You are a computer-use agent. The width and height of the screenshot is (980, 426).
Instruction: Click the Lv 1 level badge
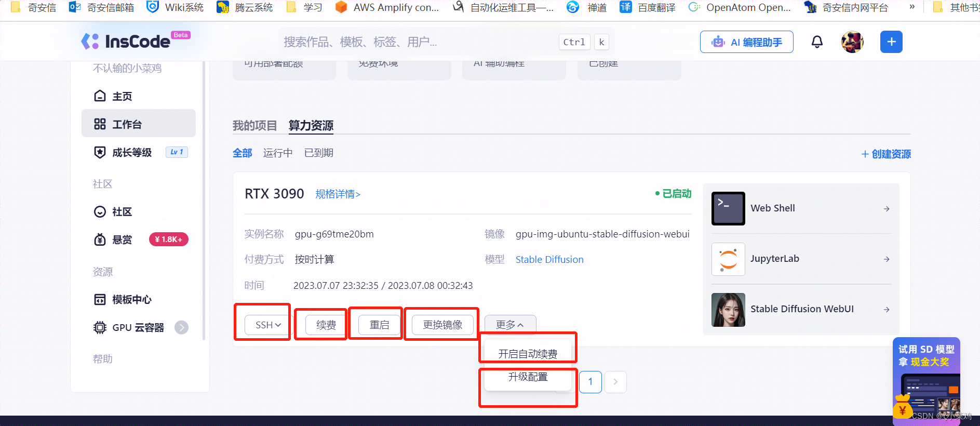coord(177,152)
